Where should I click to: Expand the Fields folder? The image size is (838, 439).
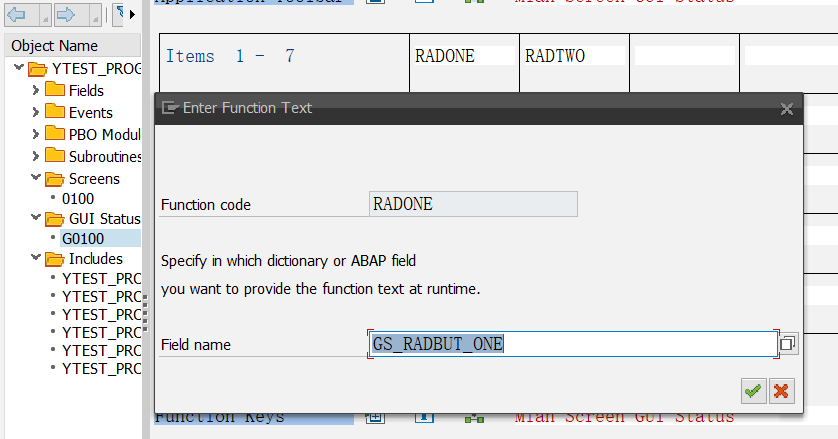point(36,91)
